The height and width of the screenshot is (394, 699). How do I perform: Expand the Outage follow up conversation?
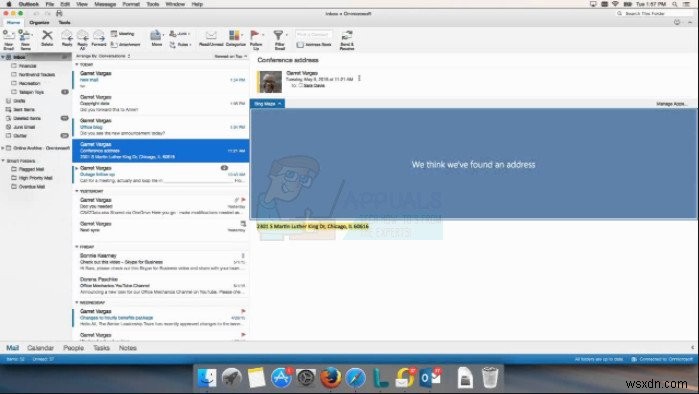click(77, 168)
